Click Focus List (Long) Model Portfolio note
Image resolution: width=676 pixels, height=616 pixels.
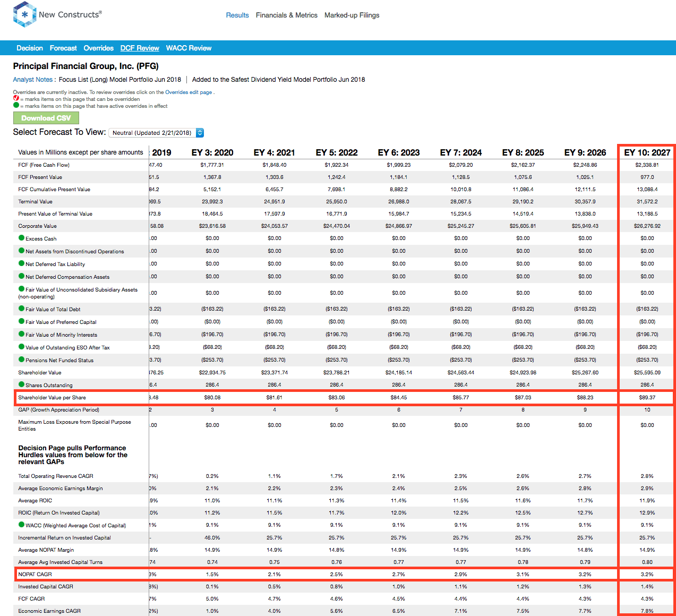pyautogui.click(x=120, y=80)
